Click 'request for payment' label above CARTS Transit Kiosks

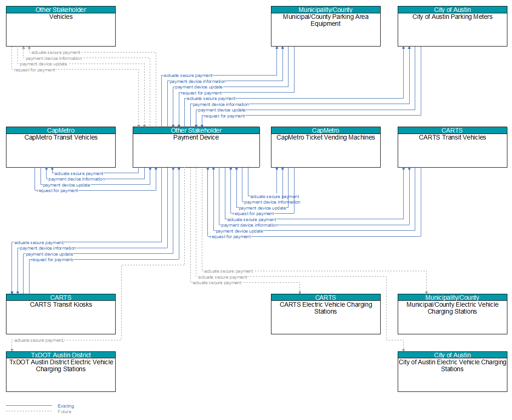tap(52, 260)
